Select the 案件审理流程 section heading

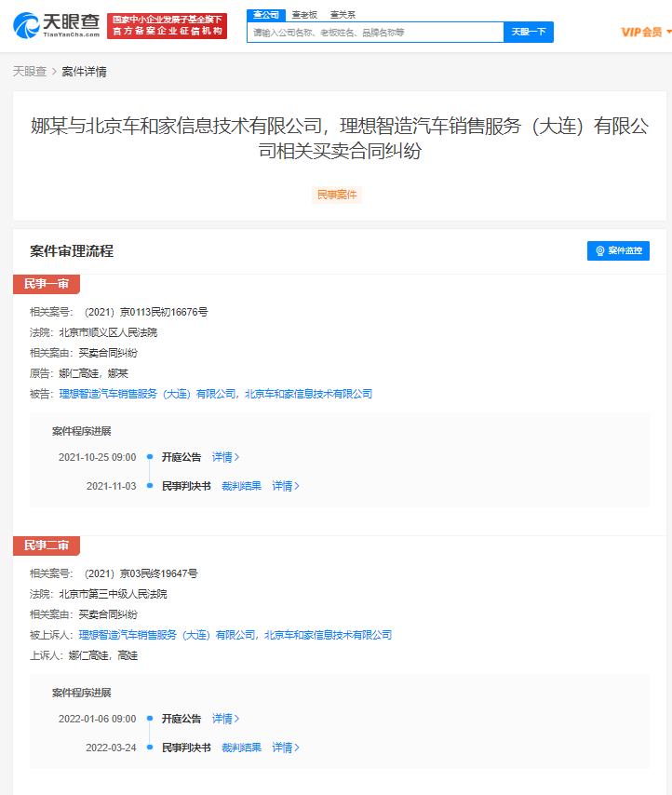[x=72, y=251]
